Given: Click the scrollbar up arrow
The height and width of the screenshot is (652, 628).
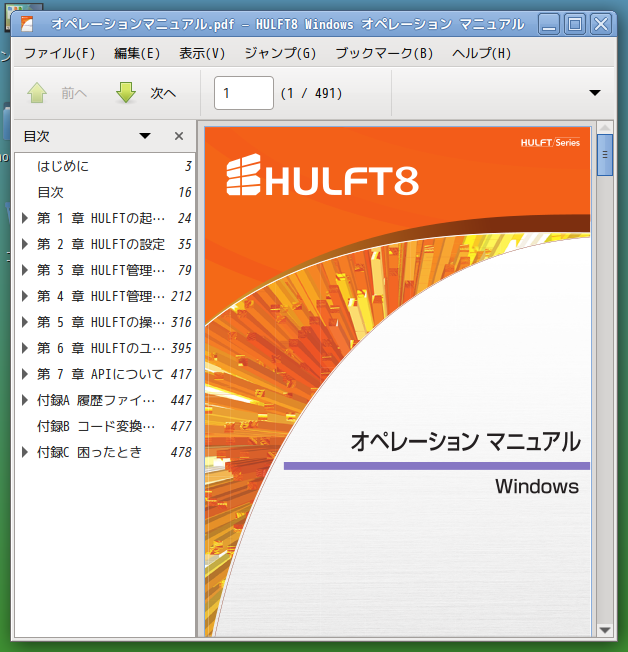Looking at the screenshot, I should pos(605,127).
